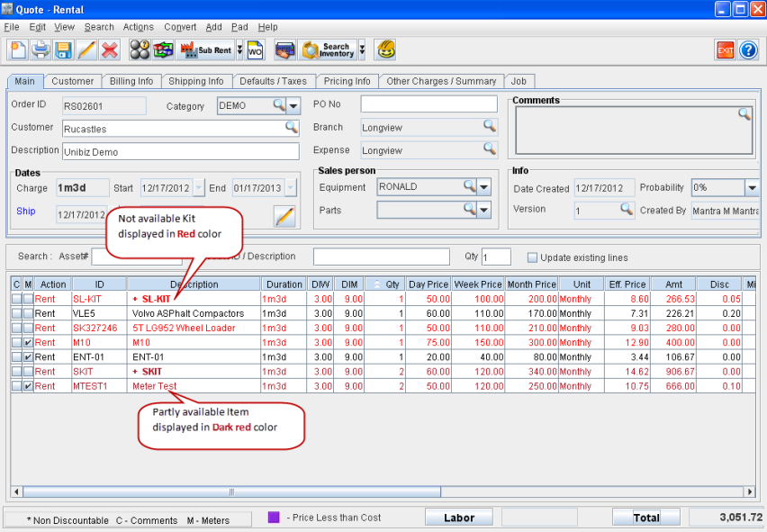
Task: Click the Version lookup magnifier icon
Action: [x=627, y=209]
